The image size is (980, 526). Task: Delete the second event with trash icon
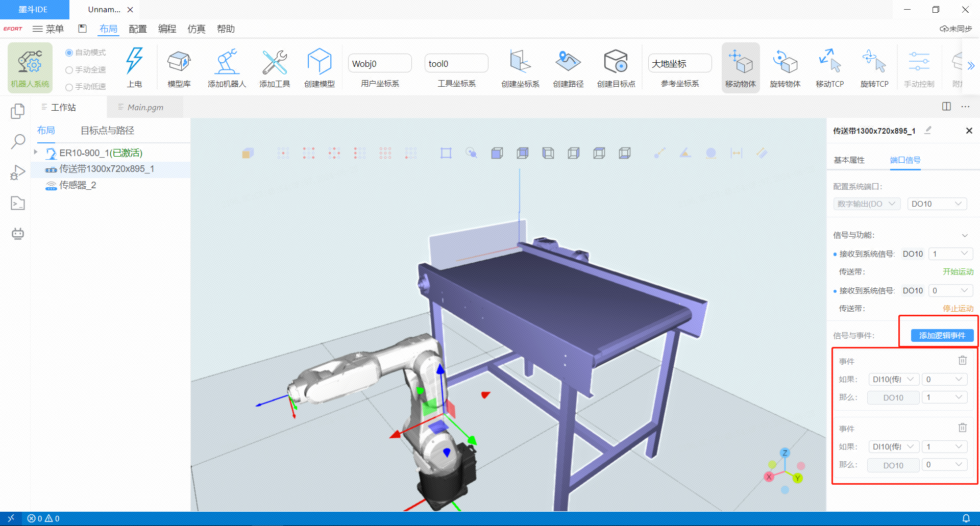tap(963, 428)
